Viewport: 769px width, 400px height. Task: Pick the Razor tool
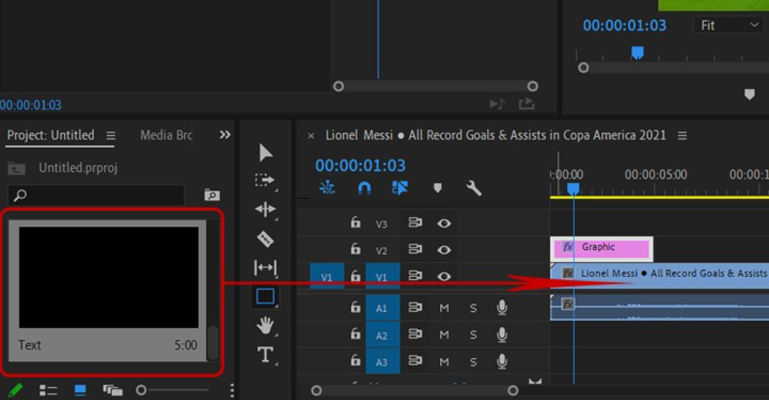[265, 238]
